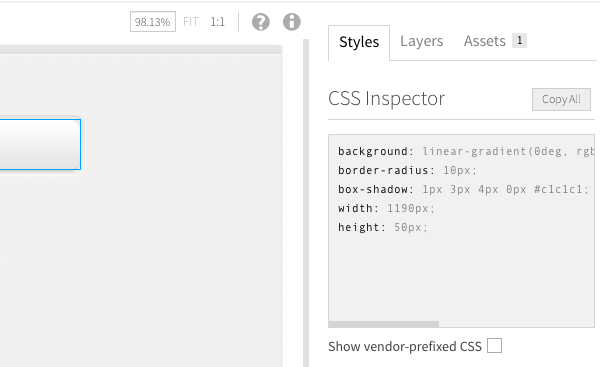Select FIT zoom option
This screenshot has width=600, height=367.
coord(191,22)
